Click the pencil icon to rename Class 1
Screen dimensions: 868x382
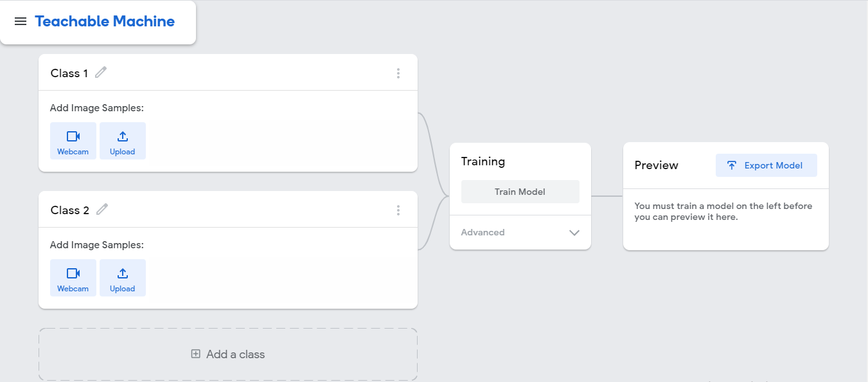pos(101,73)
